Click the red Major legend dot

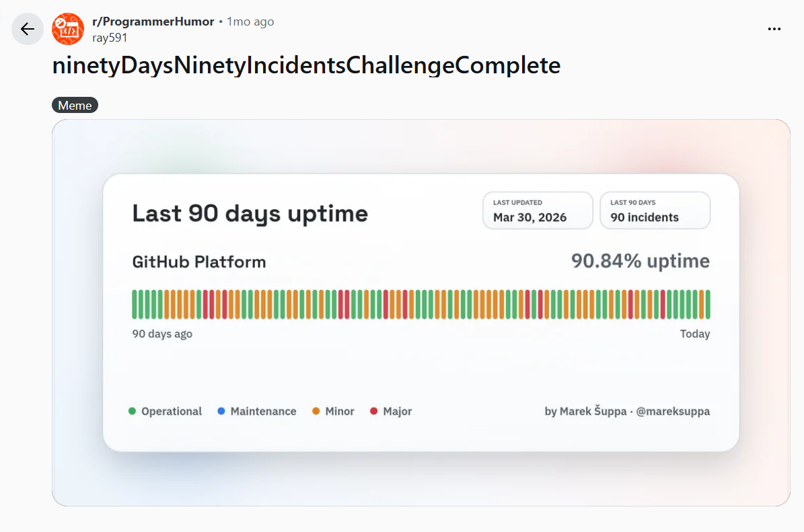pyautogui.click(x=374, y=411)
